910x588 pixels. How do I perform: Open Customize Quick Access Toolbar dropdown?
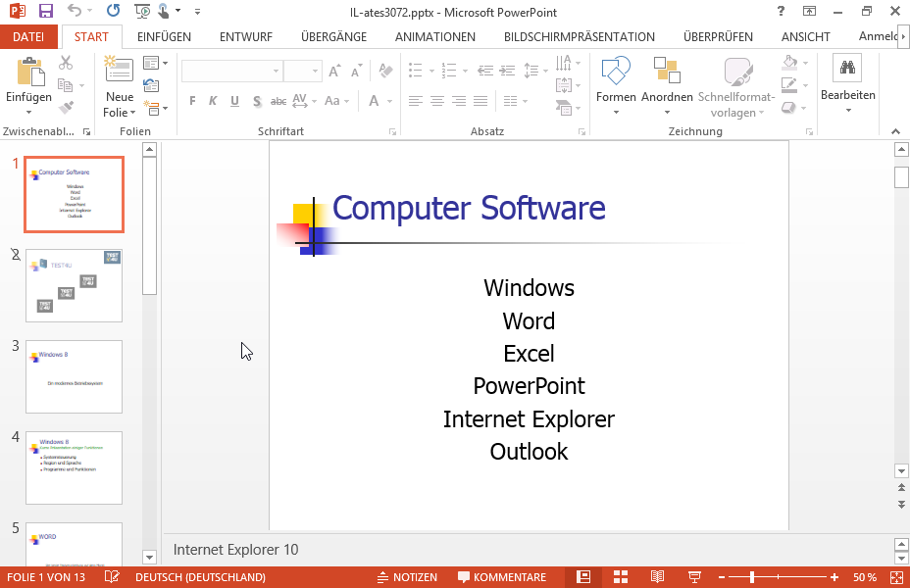click(x=197, y=11)
